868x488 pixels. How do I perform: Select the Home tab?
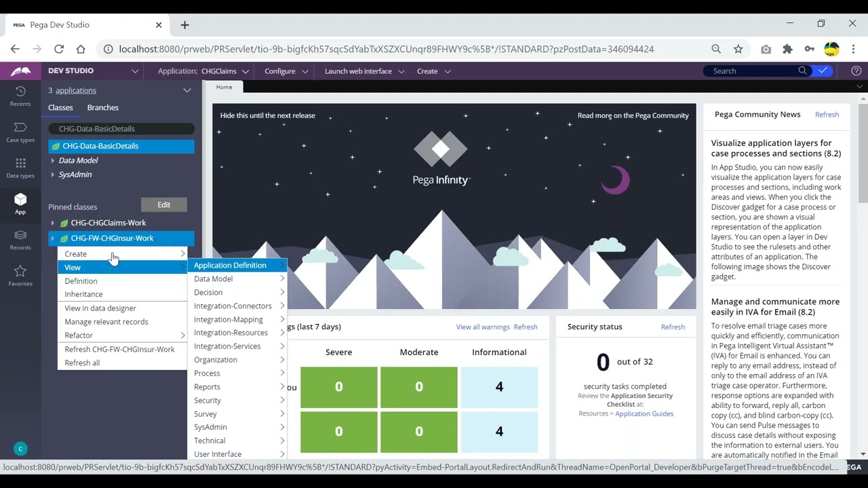pyautogui.click(x=224, y=87)
